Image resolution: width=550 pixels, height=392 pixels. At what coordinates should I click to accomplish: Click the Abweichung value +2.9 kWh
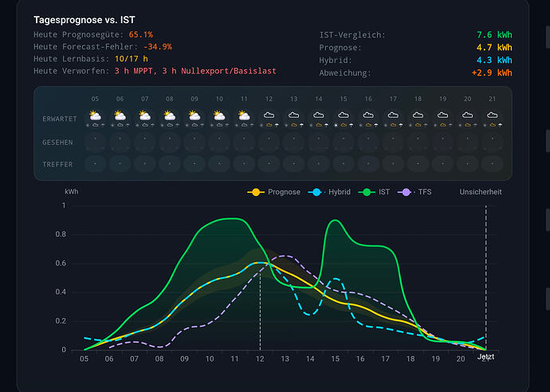point(492,73)
